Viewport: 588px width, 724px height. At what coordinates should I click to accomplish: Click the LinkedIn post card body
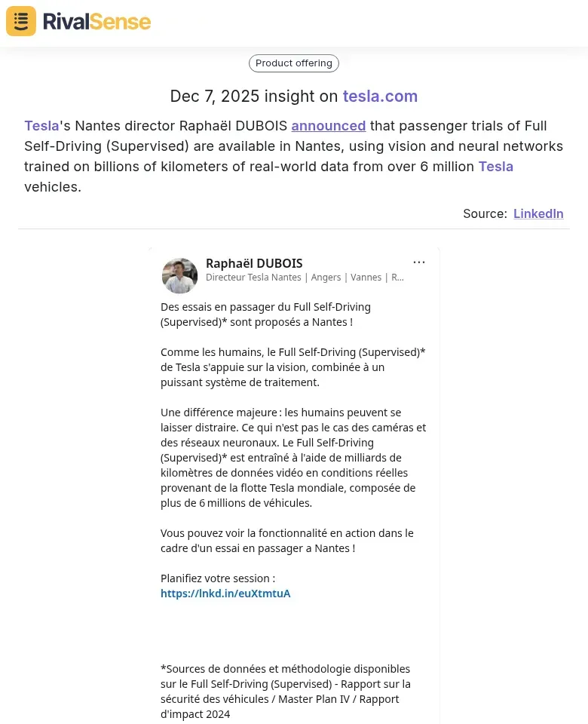click(x=293, y=452)
